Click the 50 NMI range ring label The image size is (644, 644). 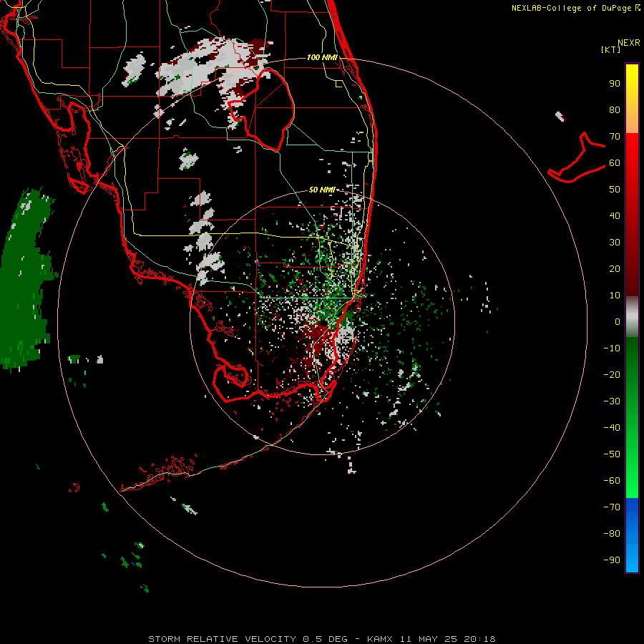(322, 190)
